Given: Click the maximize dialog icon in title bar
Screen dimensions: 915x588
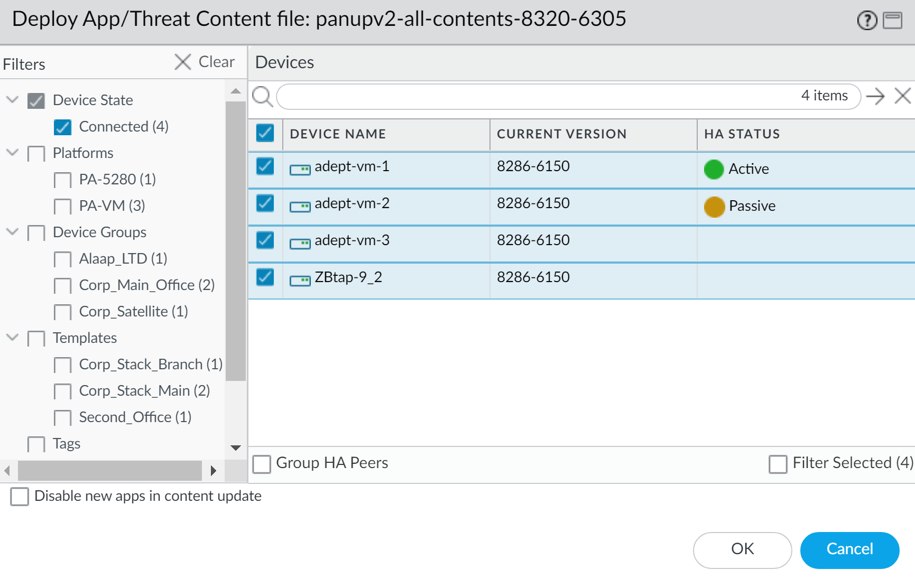Looking at the screenshot, I should [893, 21].
